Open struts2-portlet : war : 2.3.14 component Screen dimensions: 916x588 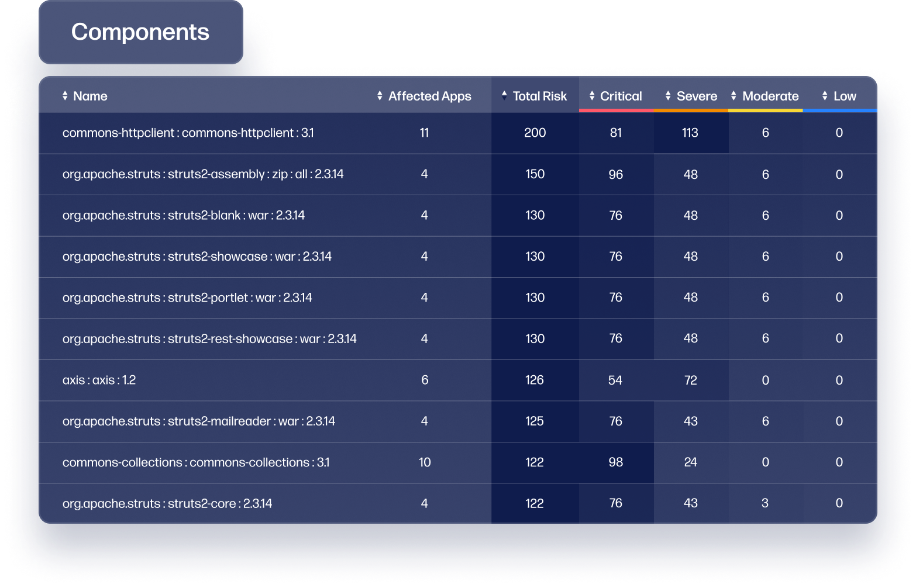[x=187, y=298]
